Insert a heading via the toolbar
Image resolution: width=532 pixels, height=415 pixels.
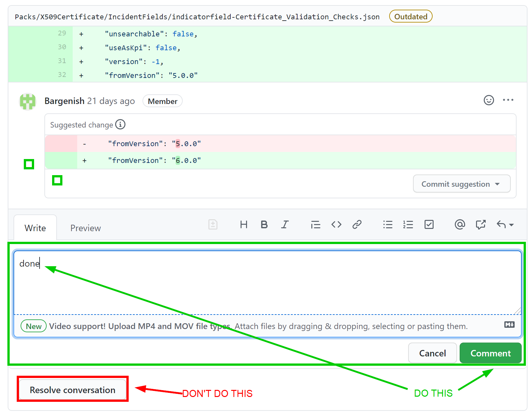(x=243, y=224)
